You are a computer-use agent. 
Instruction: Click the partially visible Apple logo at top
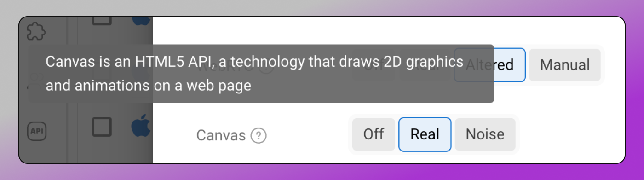coord(142,21)
